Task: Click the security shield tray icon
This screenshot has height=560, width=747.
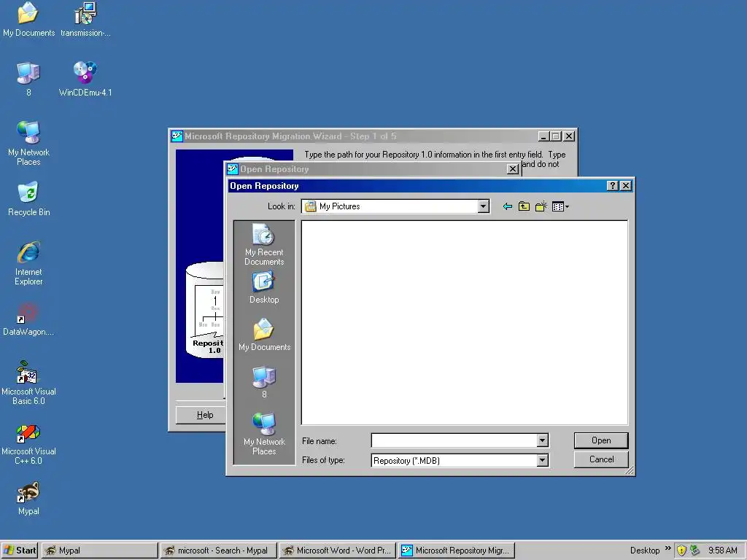Action: [682, 551]
